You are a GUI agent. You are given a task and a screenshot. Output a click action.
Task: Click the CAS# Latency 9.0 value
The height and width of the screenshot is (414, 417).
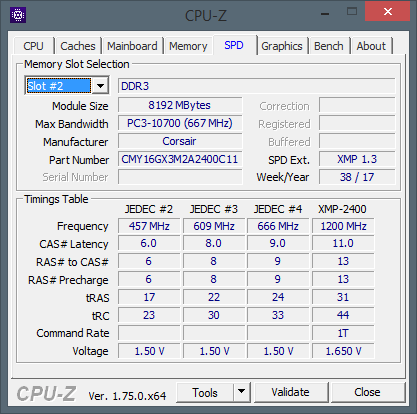pyautogui.click(x=278, y=243)
